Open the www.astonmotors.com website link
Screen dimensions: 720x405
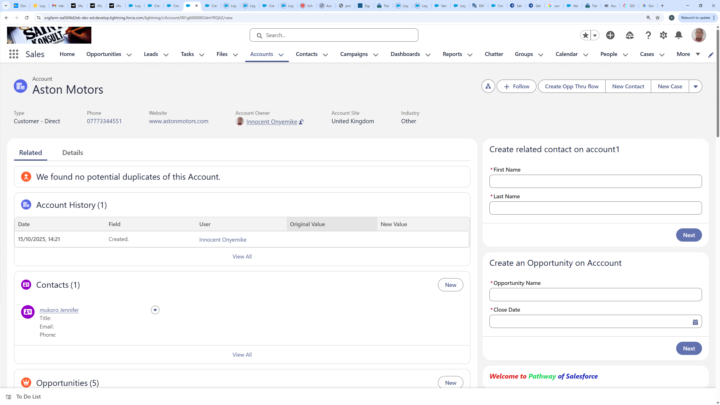tap(179, 121)
